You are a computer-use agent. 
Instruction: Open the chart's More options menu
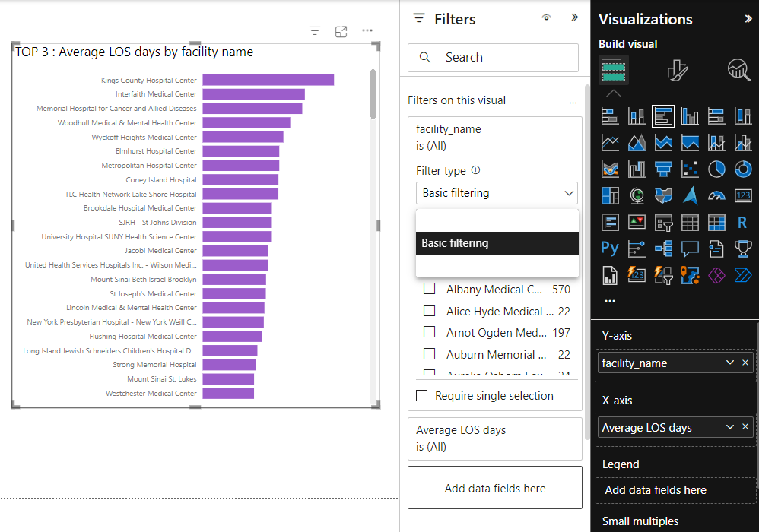367,30
